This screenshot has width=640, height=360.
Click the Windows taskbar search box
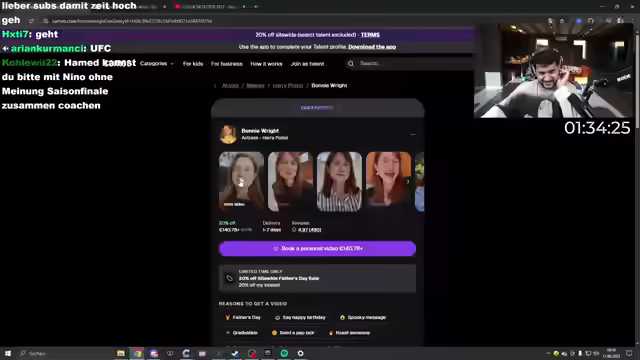click(x=65, y=353)
